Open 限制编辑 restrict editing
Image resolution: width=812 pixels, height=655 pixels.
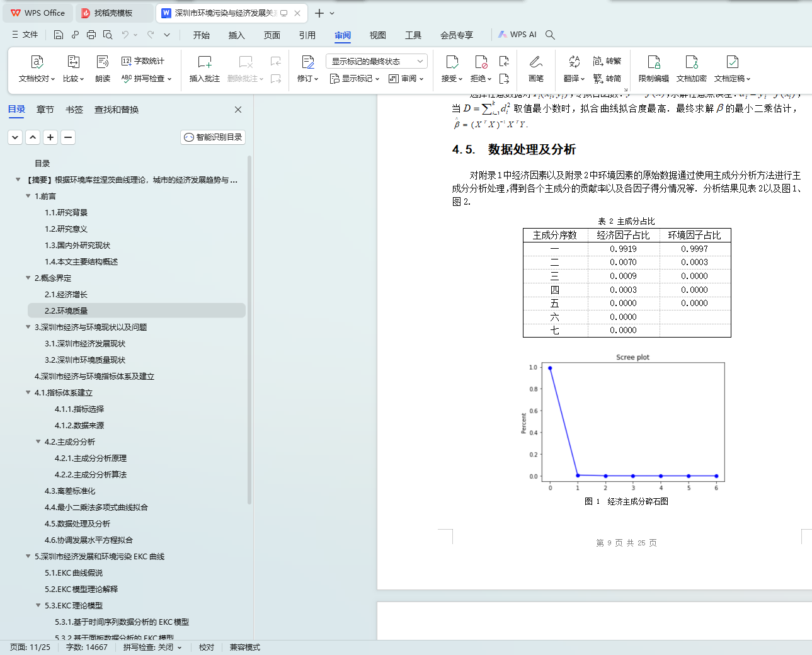(x=654, y=69)
